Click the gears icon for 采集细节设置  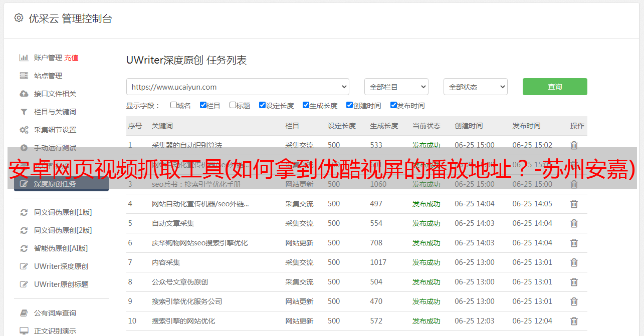[24, 130]
